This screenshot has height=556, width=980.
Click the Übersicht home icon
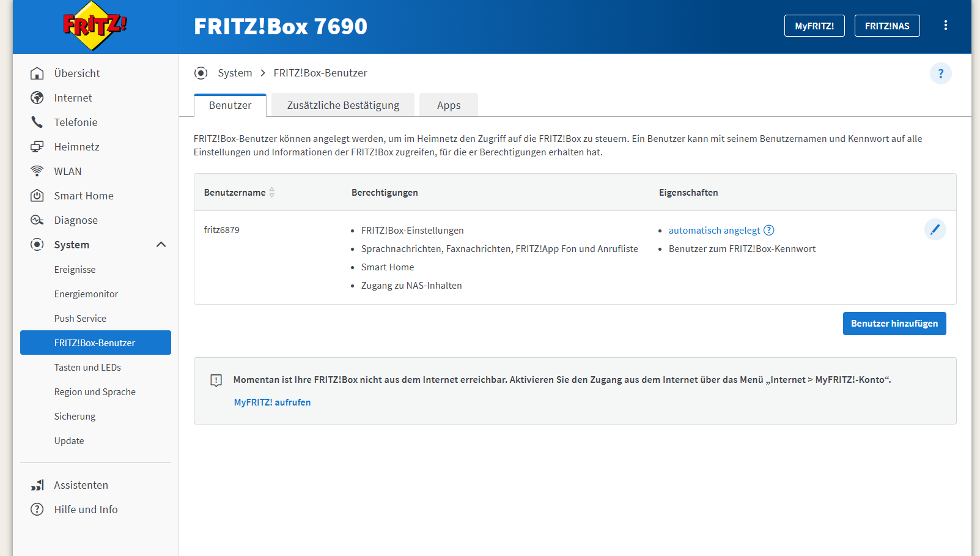37,73
